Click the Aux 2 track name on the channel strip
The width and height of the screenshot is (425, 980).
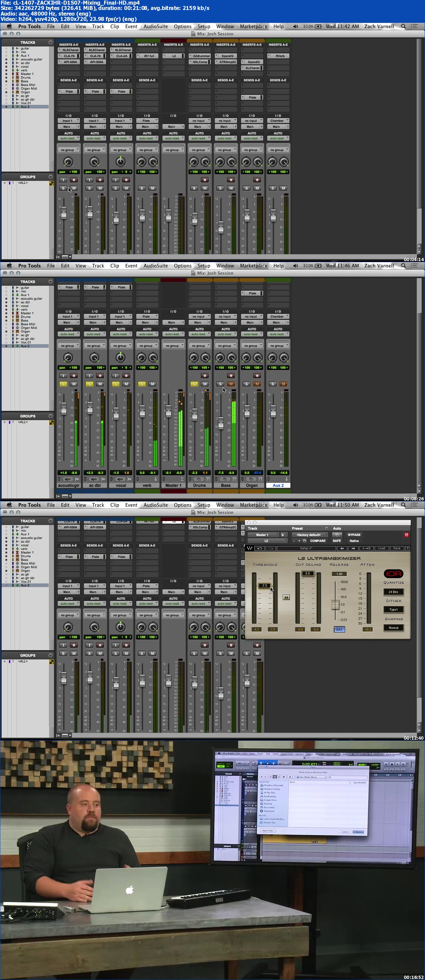point(278,486)
